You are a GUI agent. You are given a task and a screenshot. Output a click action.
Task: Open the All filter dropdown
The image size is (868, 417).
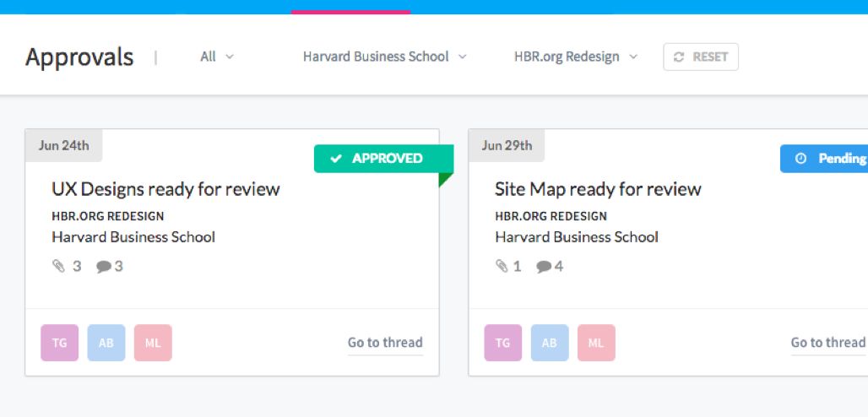217,57
